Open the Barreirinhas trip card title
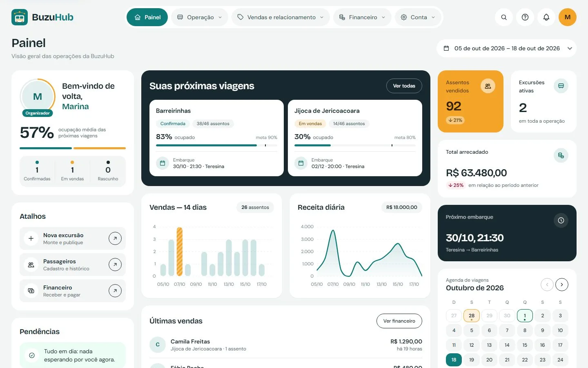The image size is (588, 368). [x=173, y=111]
